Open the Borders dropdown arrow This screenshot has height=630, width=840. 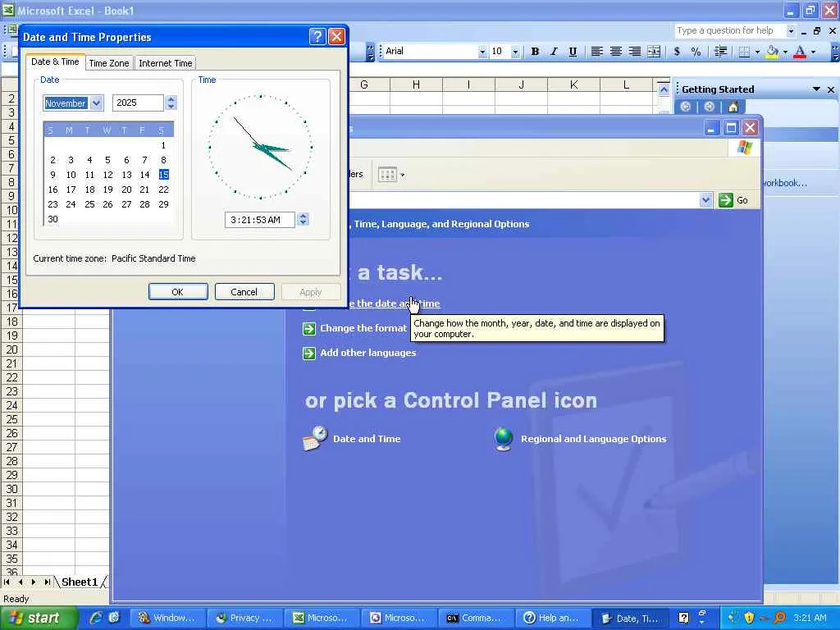(x=757, y=52)
